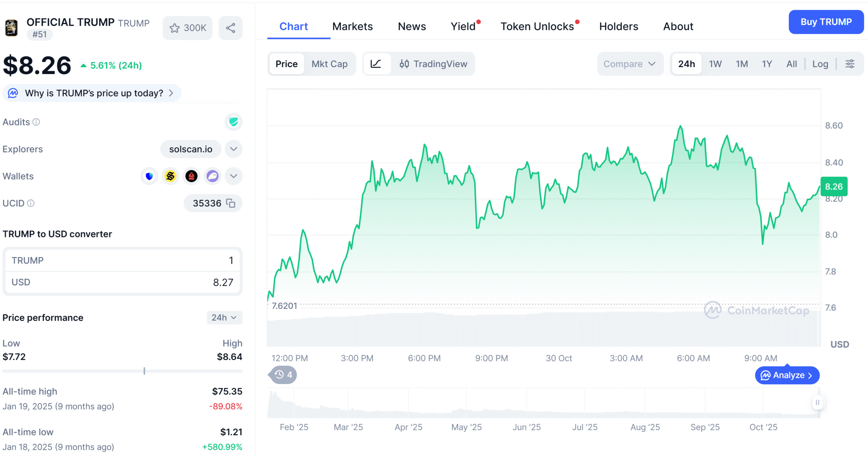
Task: Open the Holders tab
Action: click(x=618, y=26)
